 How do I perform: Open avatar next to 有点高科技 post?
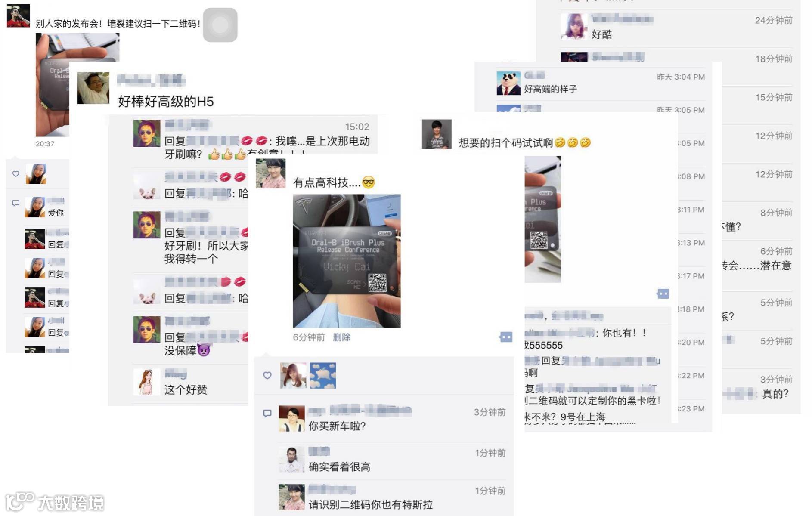pyautogui.click(x=271, y=173)
